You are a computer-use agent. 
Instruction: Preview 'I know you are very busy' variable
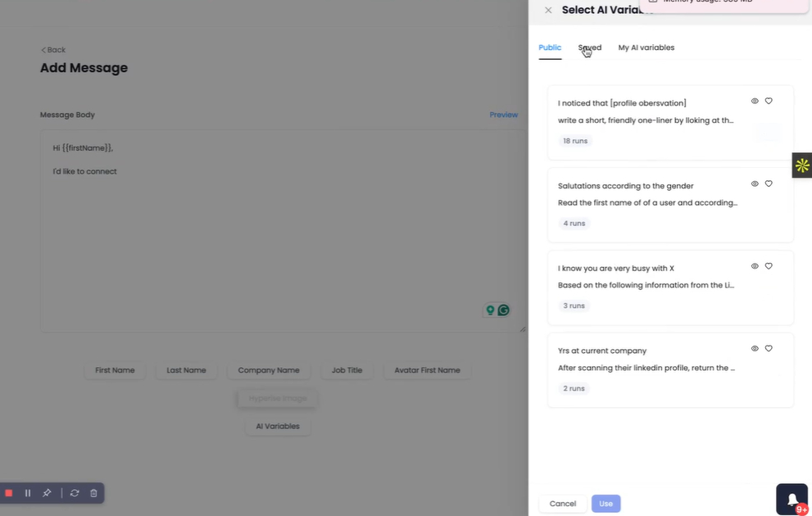[755, 266]
